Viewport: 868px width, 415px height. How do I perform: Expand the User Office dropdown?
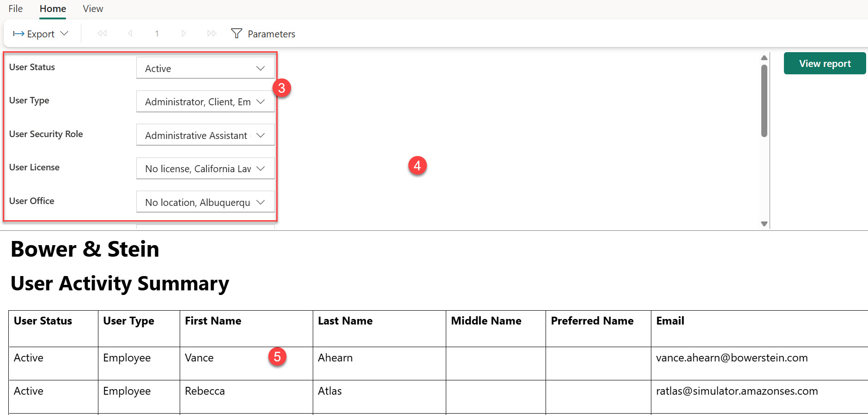(206, 202)
